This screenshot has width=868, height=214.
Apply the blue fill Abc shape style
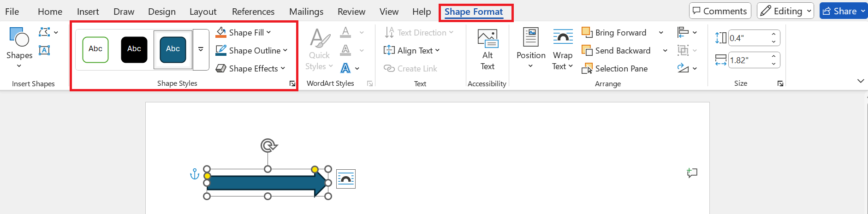point(173,49)
